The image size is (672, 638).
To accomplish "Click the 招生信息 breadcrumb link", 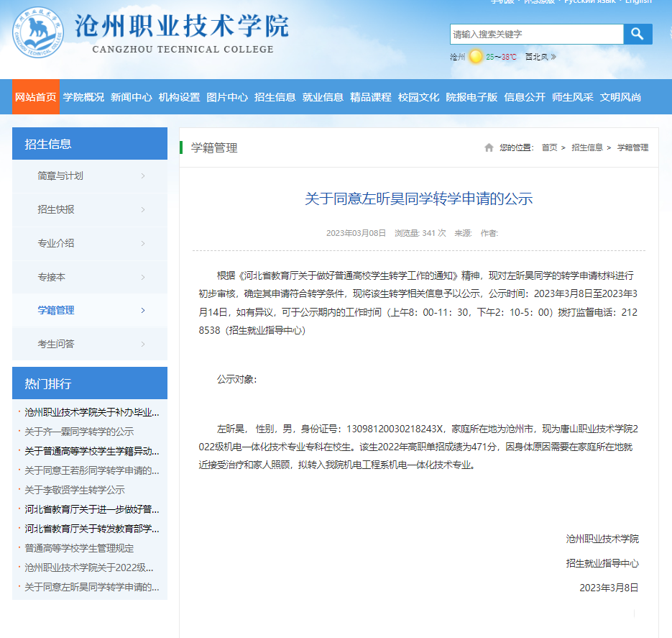I will (587, 147).
